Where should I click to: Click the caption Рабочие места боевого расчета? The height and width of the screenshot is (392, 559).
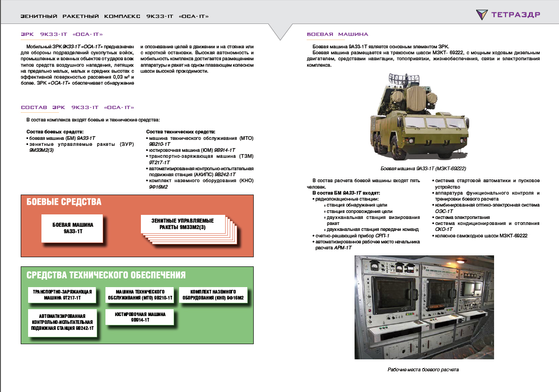click(x=423, y=369)
